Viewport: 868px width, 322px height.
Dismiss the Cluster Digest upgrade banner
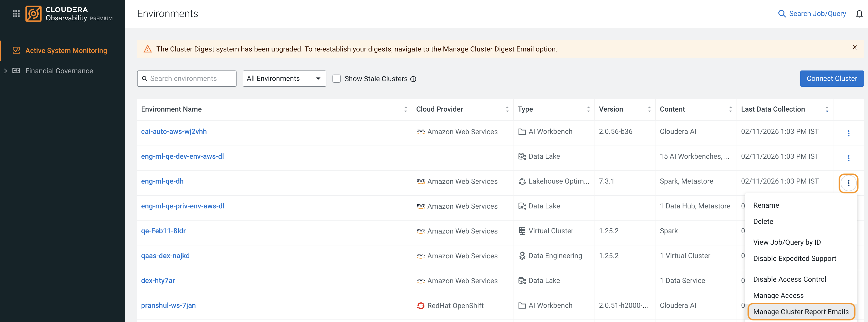(x=855, y=47)
